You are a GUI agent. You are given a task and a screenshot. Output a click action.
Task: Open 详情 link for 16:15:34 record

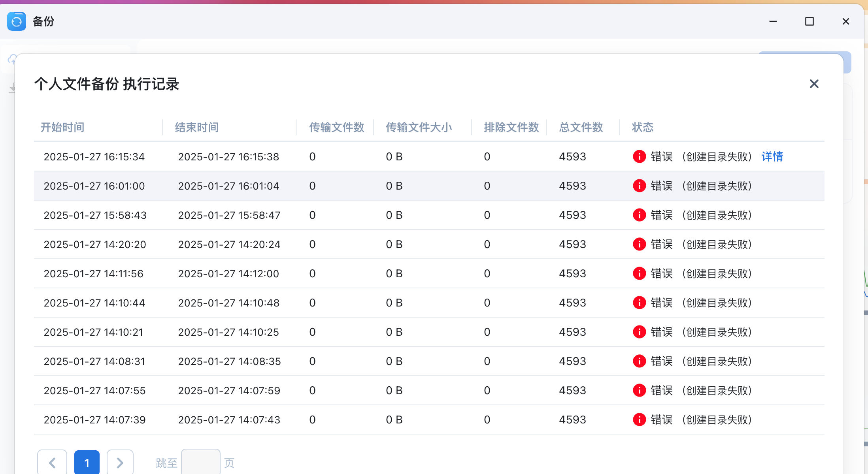coord(772,156)
